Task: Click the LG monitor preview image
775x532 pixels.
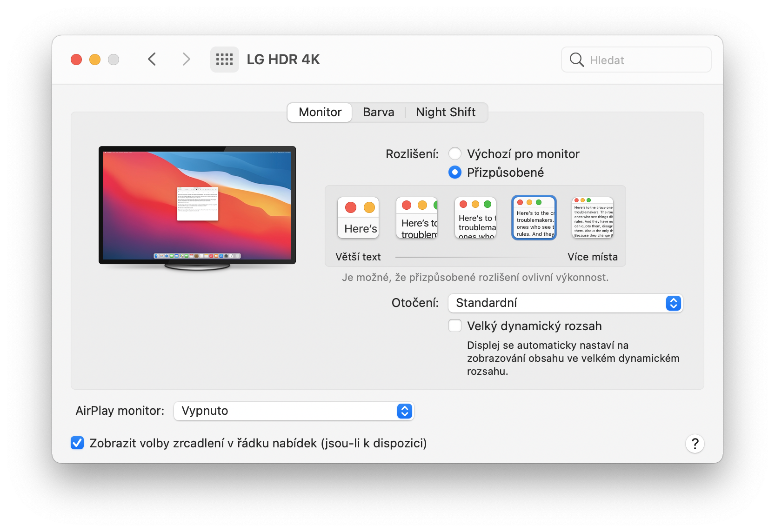Action: [197, 208]
